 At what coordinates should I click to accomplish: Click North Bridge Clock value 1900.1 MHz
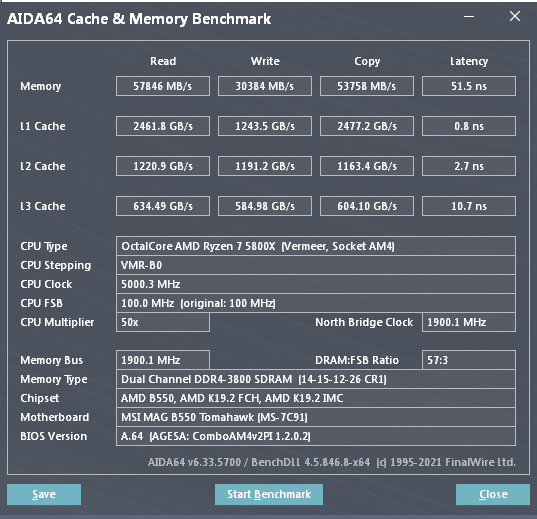point(469,322)
